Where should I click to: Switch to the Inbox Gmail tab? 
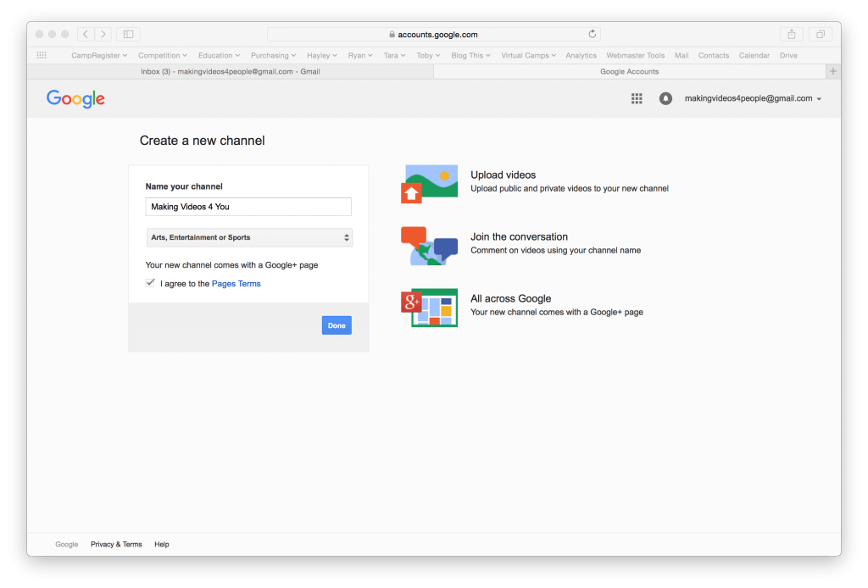click(x=231, y=71)
